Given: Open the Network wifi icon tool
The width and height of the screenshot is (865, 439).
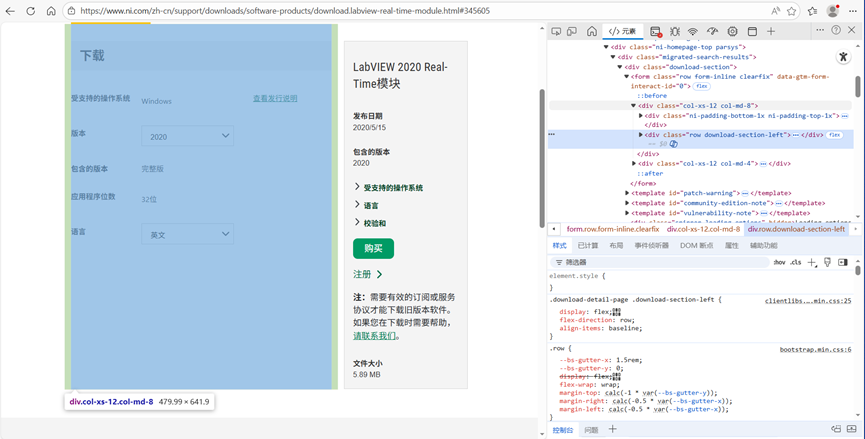Looking at the screenshot, I should pos(693,31).
